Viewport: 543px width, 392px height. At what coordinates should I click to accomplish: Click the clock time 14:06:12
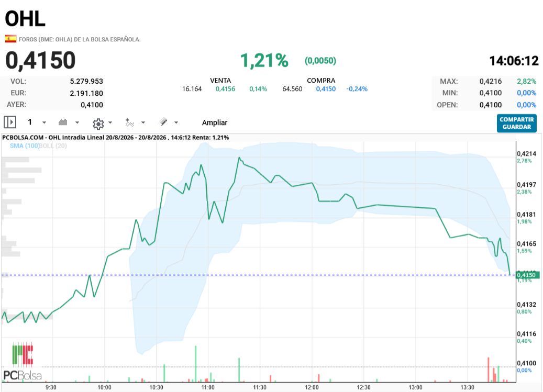pos(514,61)
